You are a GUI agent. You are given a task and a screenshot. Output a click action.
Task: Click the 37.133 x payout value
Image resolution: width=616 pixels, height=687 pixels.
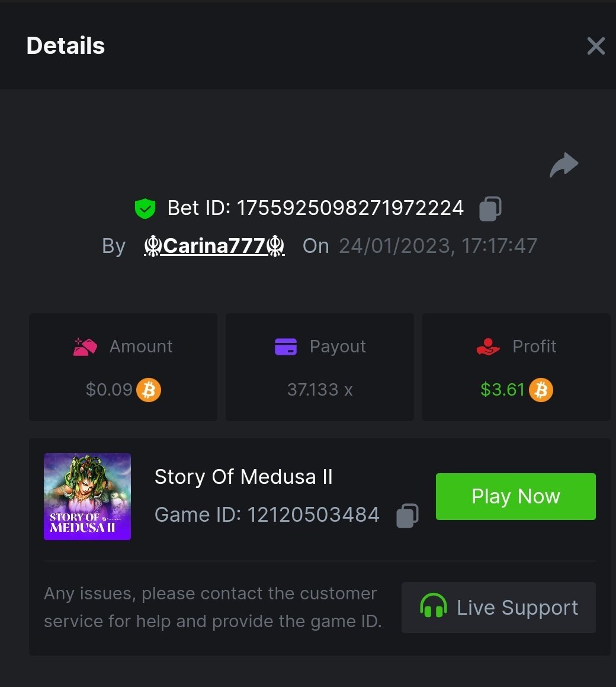[x=320, y=390]
